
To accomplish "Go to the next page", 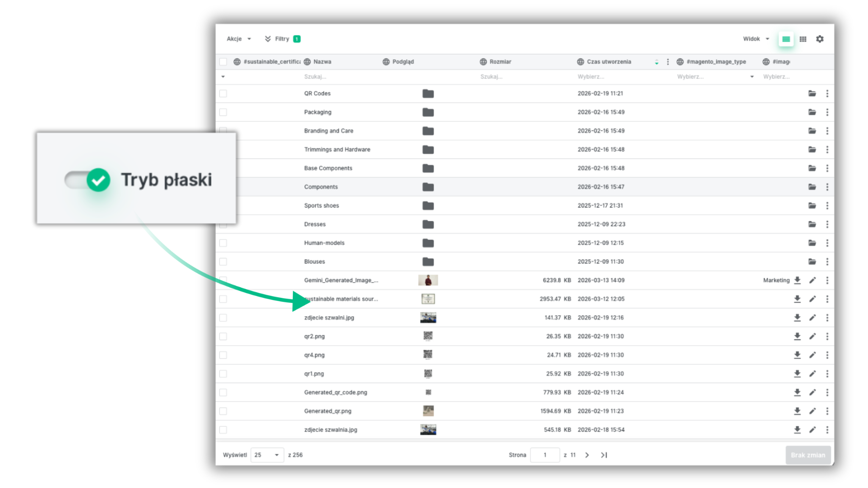I will (x=587, y=455).
